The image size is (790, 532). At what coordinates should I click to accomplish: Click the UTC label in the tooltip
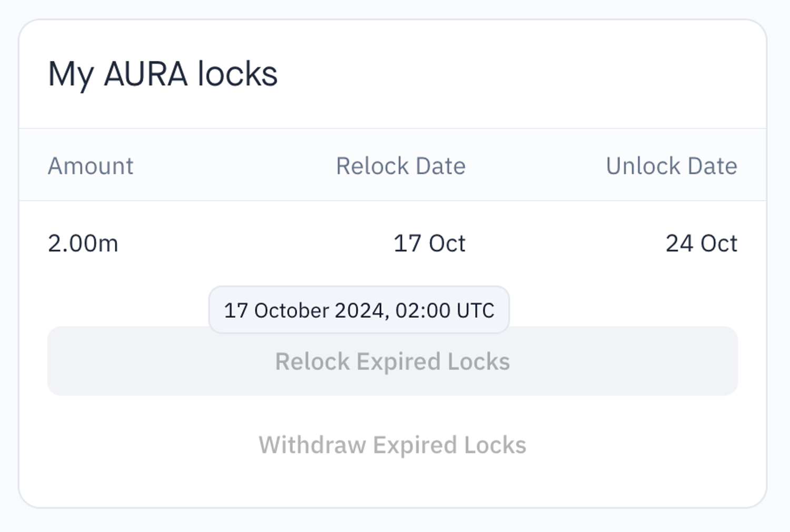pos(475,310)
